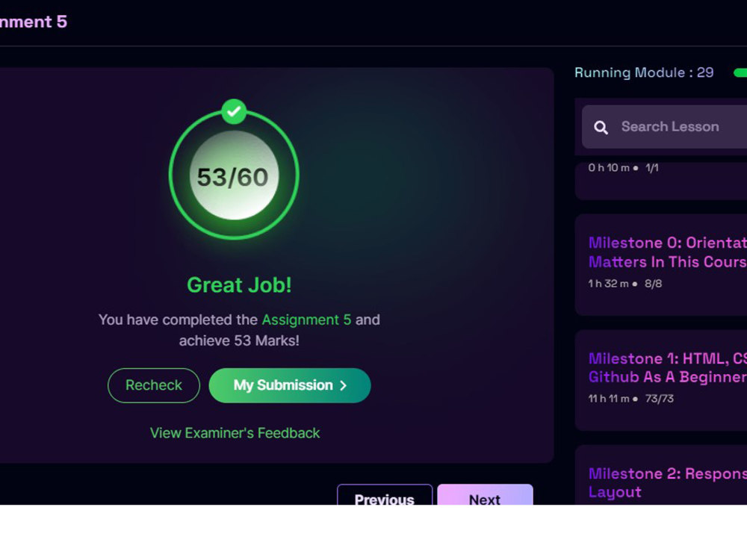Expand Milestone 1: HTML module
Viewport: 747px width, 560px height.
click(x=661, y=381)
